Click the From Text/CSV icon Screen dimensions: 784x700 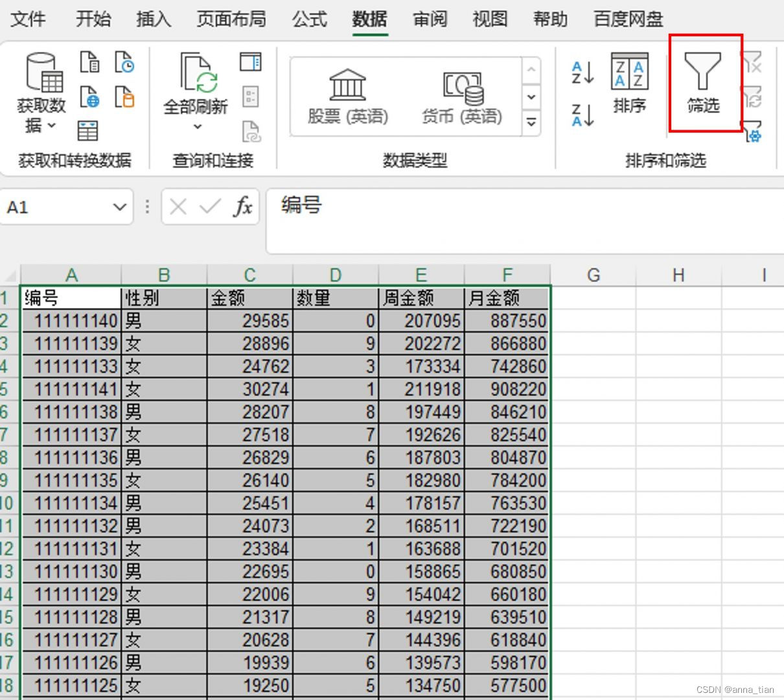coord(89,63)
